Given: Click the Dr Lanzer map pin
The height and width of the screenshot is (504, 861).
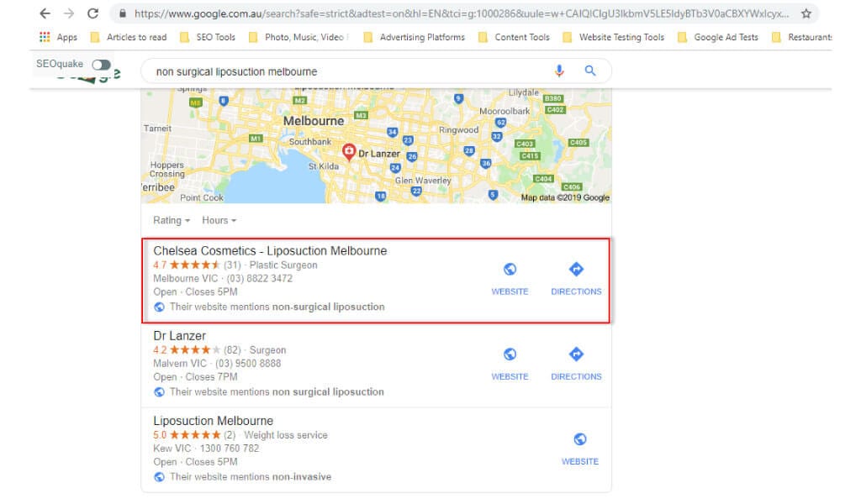Looking at the screenshot, I should point(348,151).
